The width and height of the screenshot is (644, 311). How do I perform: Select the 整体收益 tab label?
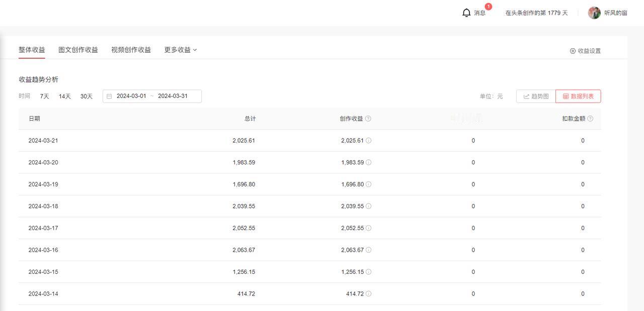tap(31, 50)
